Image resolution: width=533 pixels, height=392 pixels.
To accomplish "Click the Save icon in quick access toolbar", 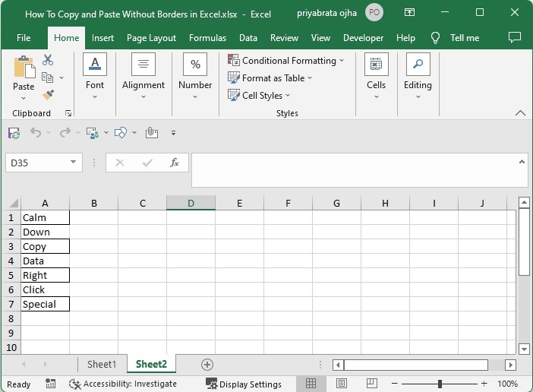I will coord(14,132).
